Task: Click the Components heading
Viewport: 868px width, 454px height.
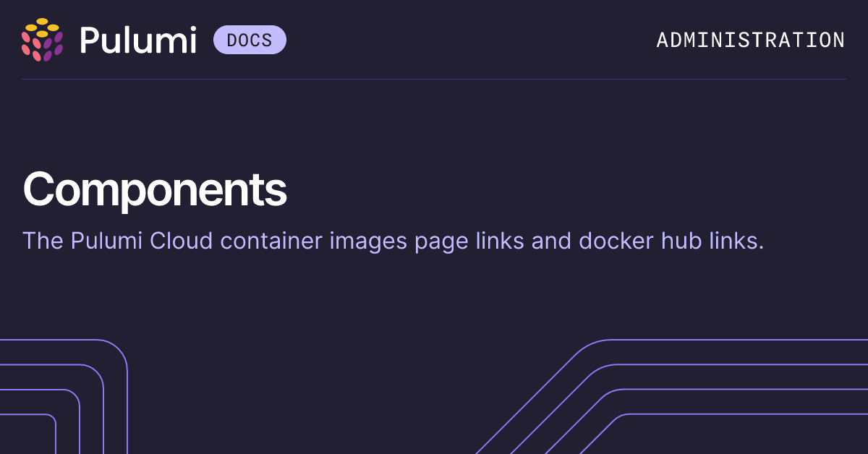Action: pos(155,190)
